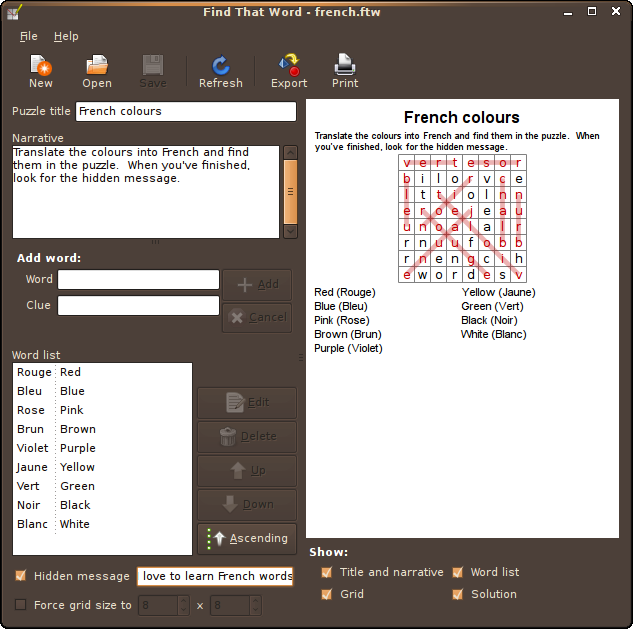Screen dimensions: 633x629
Task: Sort word list with Ascending button
Action: pyautogui.click(x=247, y=539)
